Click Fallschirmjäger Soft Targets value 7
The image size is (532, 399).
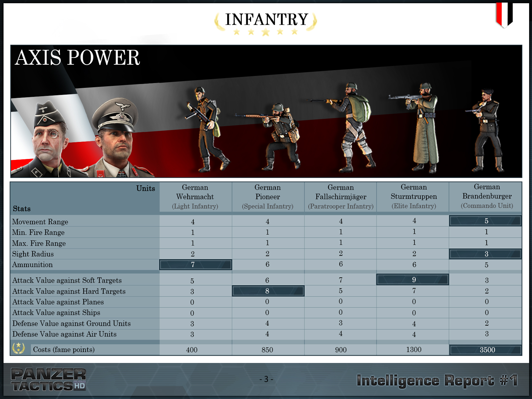point(341,280)
